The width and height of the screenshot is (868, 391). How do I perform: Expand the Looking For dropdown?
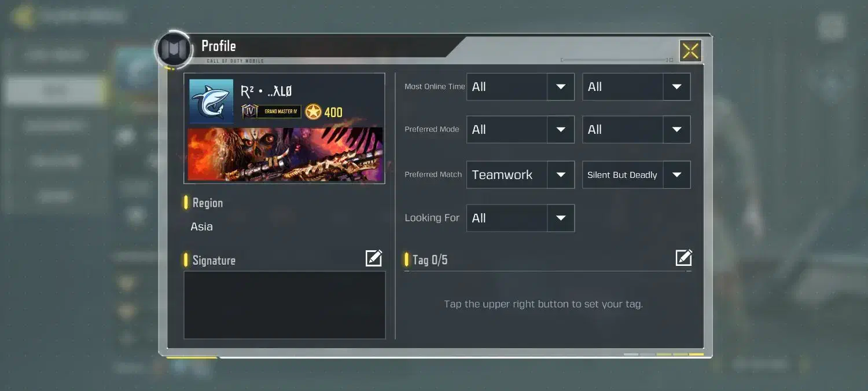coord(520,218)
